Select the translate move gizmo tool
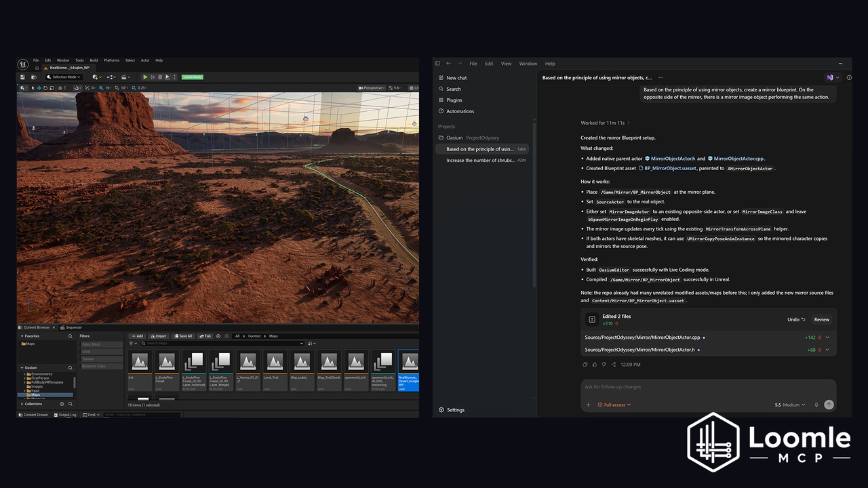The width and height of the screenshot is (868, 488). [x=39, y=88]
